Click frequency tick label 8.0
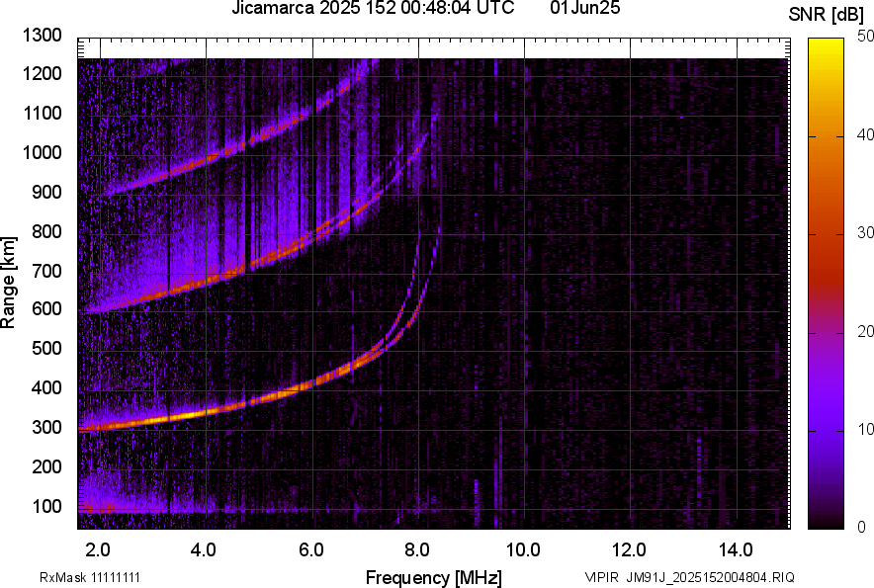This screenshot has height=588, width=874. pyautogui.click(x=416, y=550)
